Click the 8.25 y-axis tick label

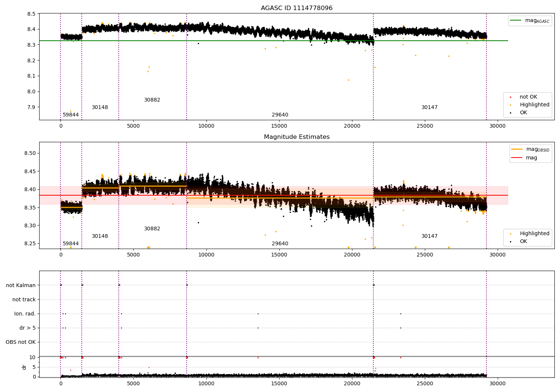pos(30,243)
